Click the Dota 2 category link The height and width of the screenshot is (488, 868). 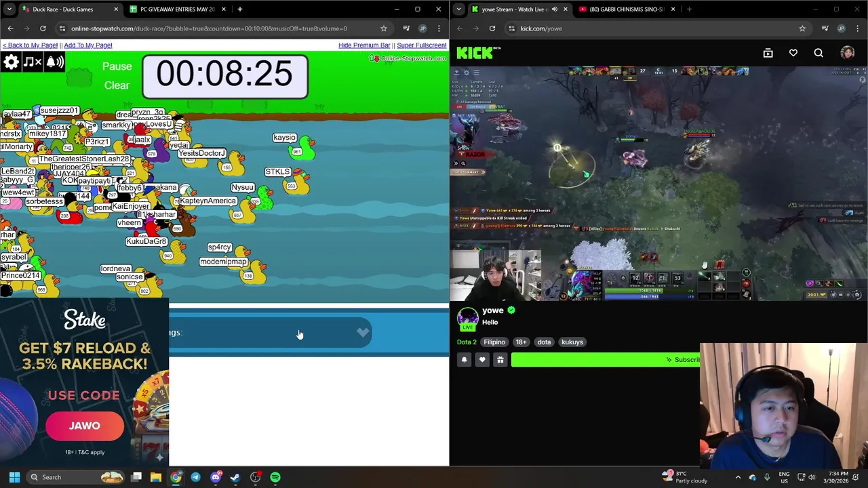point(467,342)
